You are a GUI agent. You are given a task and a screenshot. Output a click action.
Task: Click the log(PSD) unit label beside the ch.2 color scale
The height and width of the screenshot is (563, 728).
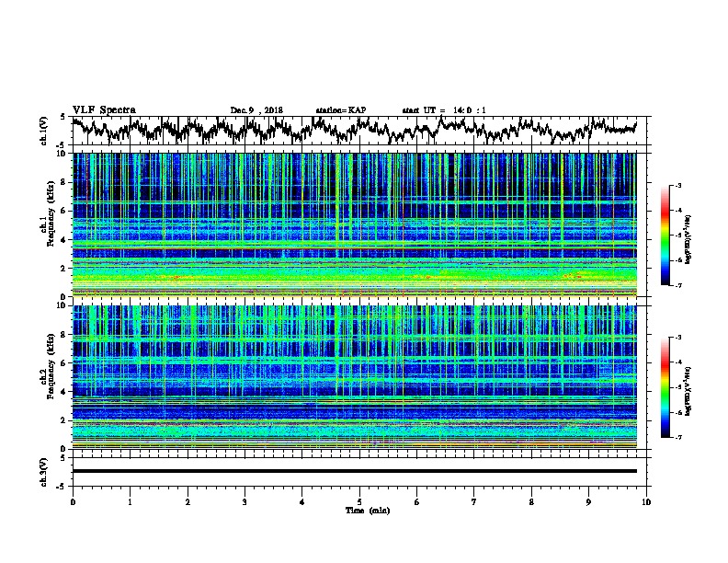(688, 391)
